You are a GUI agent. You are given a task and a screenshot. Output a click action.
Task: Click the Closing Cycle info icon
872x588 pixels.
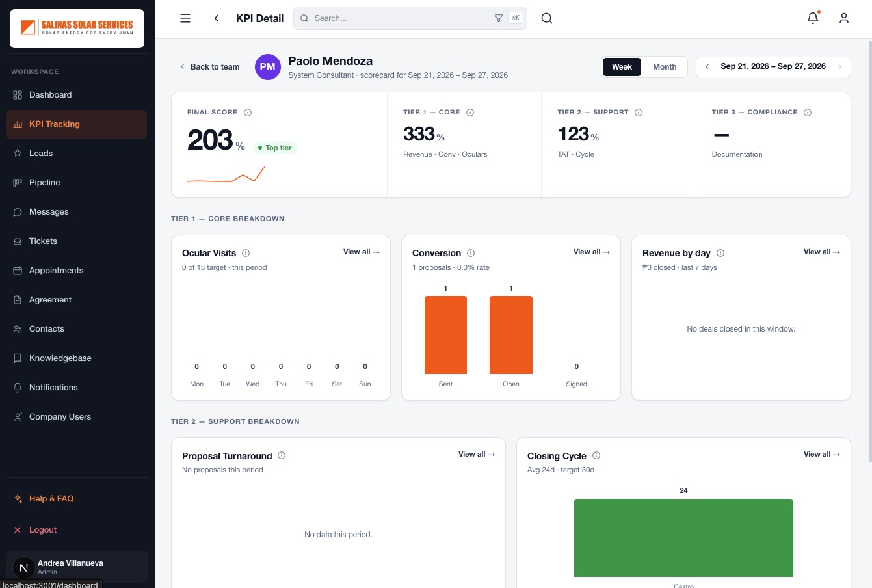[596, 455]
